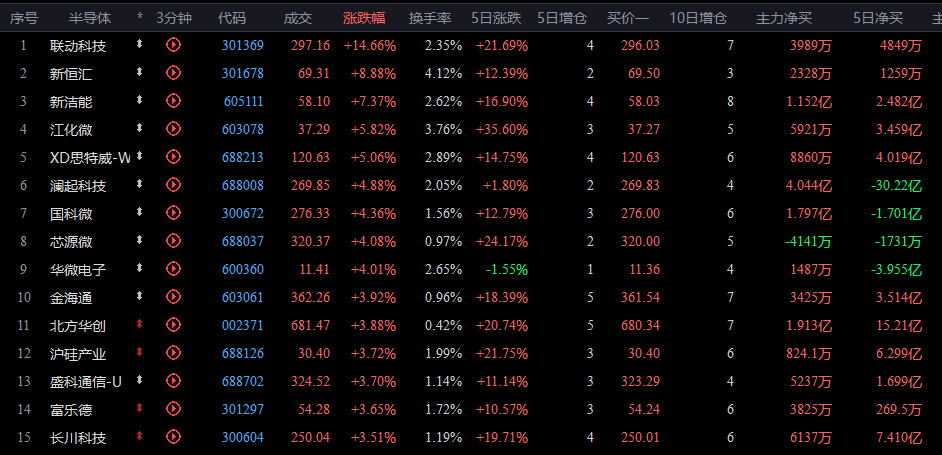Viewport: 942px width, 455px height.
Task: Open stock code 002371
Action: (243, 325)
